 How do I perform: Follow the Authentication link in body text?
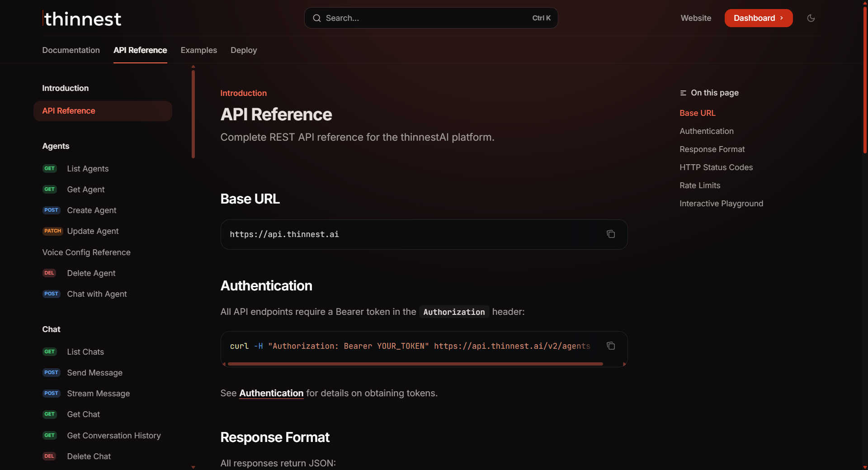click(271, 393)
